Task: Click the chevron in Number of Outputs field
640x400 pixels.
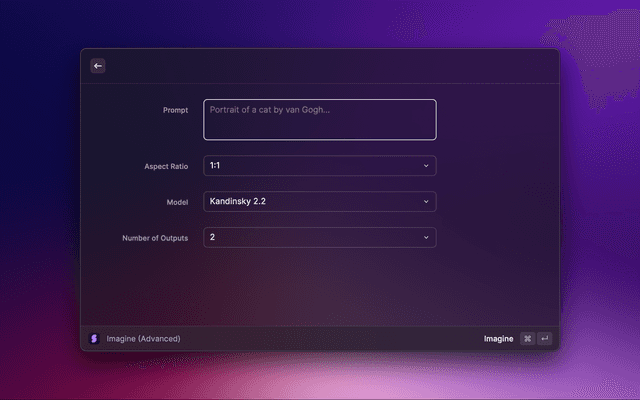Action: (x=425, y=237)
